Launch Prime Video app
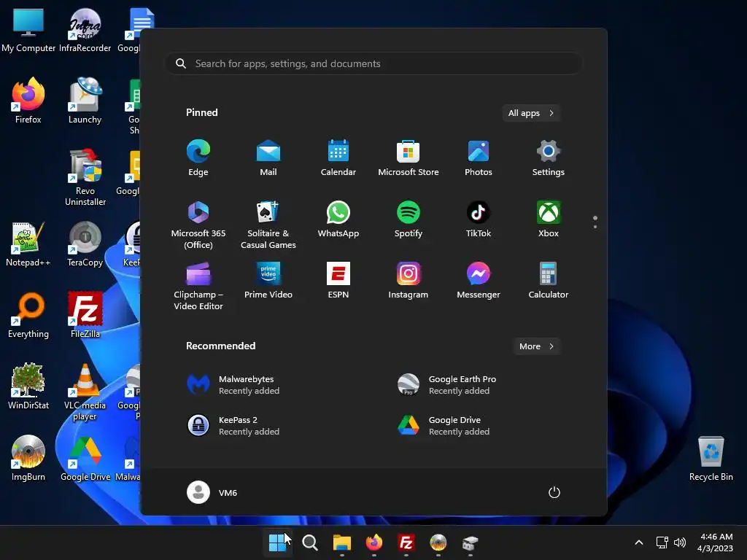Viewport: 747px width, 560px height. 268,281
